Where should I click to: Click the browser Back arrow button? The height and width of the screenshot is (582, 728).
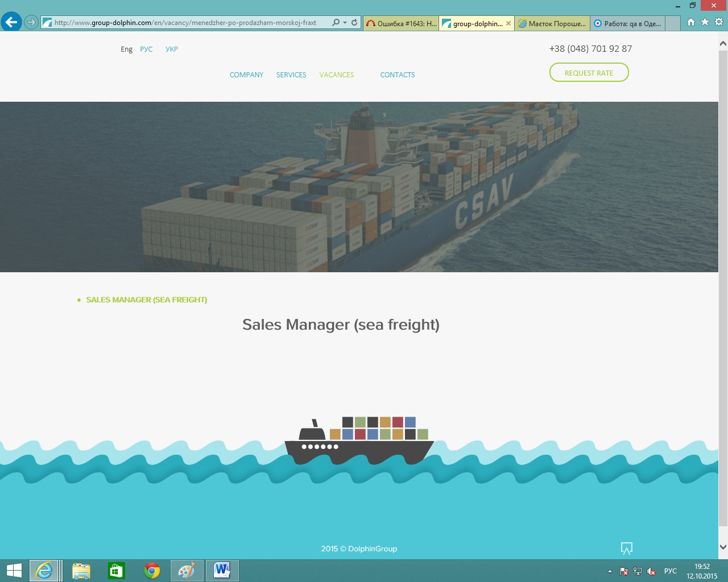tap(11, 22)
